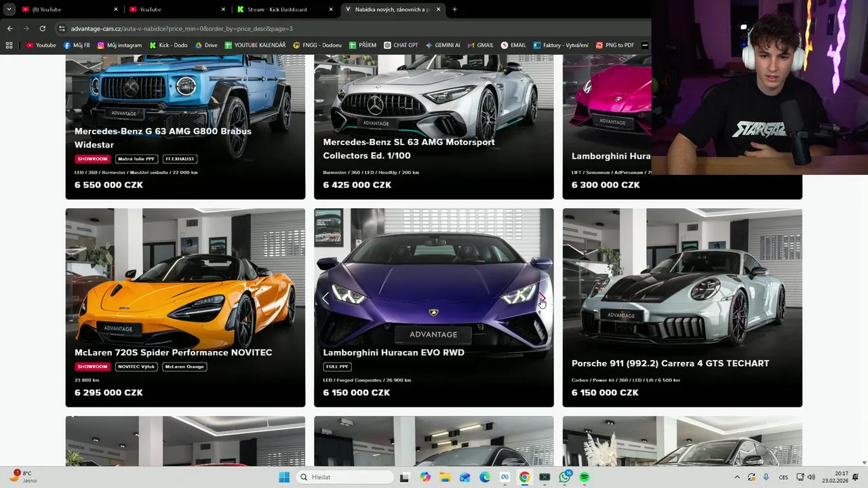Viewport: 868px width, 488px height.
Task: Click the Matná folie PPF tag
Action: coord(136,159)
